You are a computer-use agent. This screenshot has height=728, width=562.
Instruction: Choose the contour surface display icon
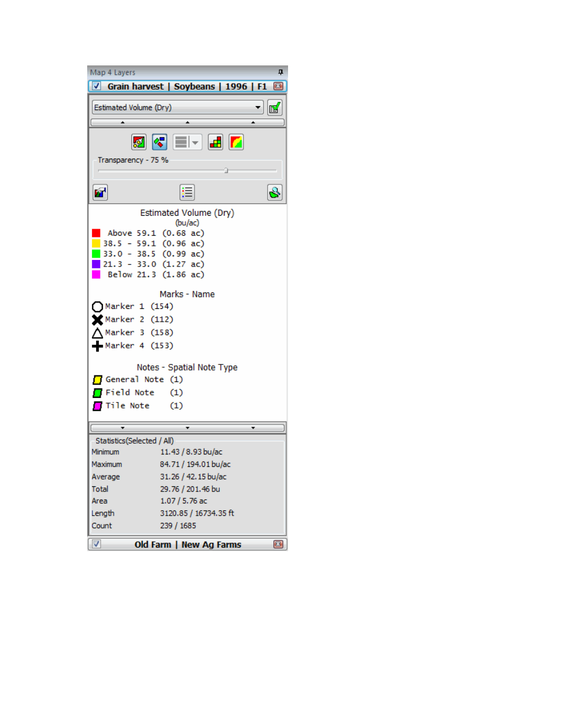(x=236, y=142)
